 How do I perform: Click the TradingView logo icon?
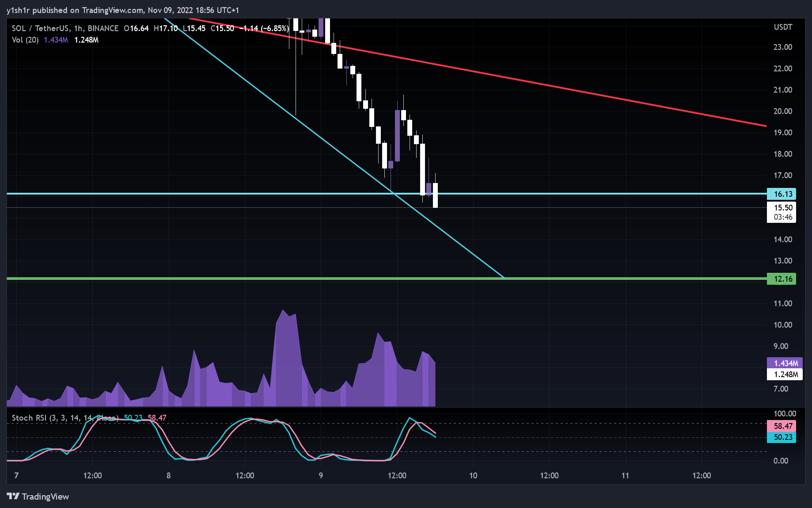pos(13,497)
